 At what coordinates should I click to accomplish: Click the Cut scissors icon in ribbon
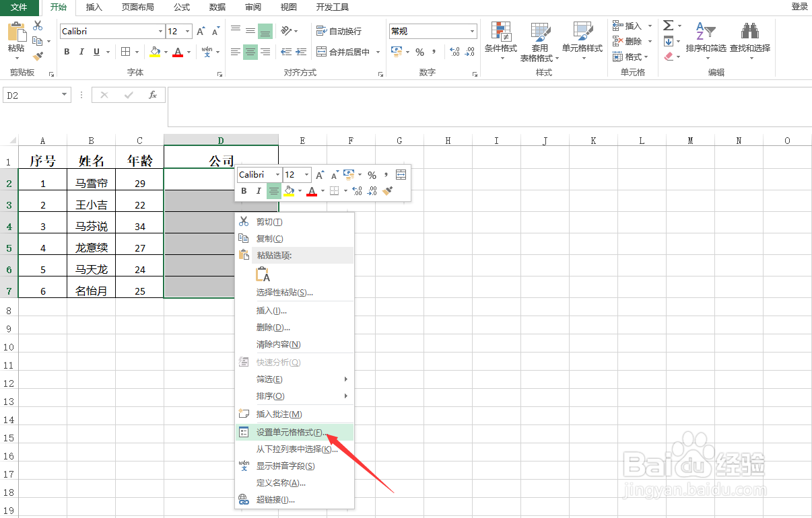pos(38,26)
